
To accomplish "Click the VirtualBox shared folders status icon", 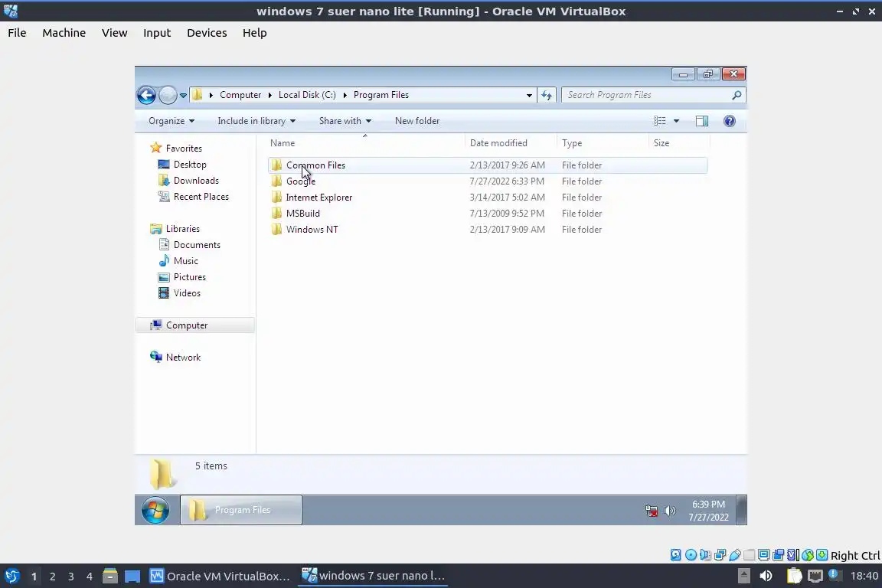I will [749, 555].
